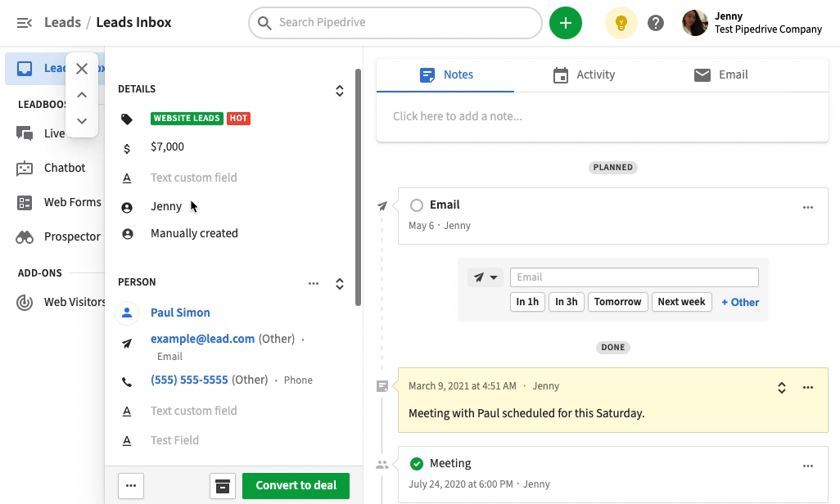Toggle the completed Meeting checkmark
840x504 pixels.
[417, 464]
